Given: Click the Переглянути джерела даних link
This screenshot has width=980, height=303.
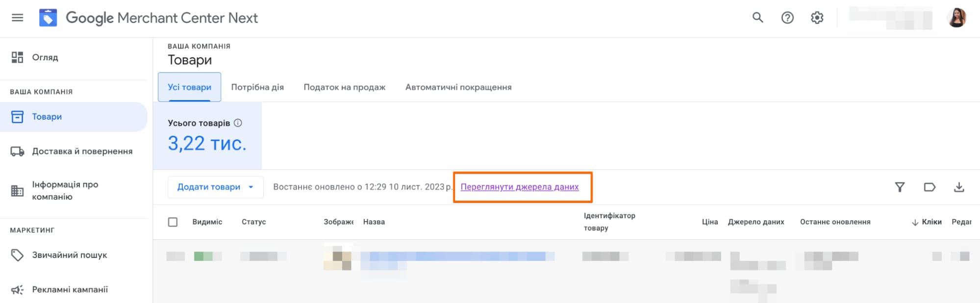Looking at the screenshot, I should point(520,187).
